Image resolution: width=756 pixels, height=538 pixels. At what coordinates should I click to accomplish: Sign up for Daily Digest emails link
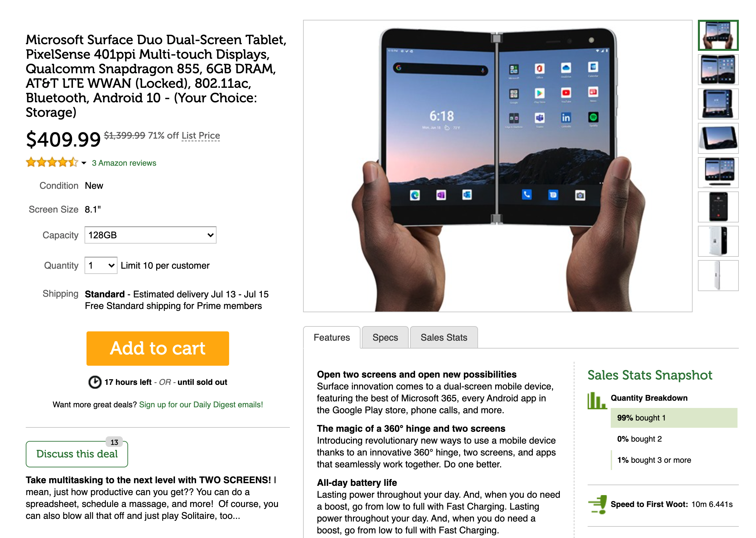coord(201,405)
